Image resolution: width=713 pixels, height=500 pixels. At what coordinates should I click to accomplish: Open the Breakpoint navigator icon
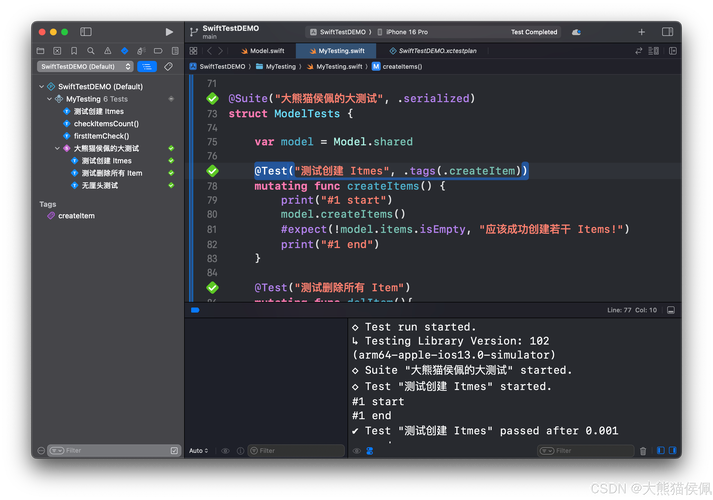158,51
